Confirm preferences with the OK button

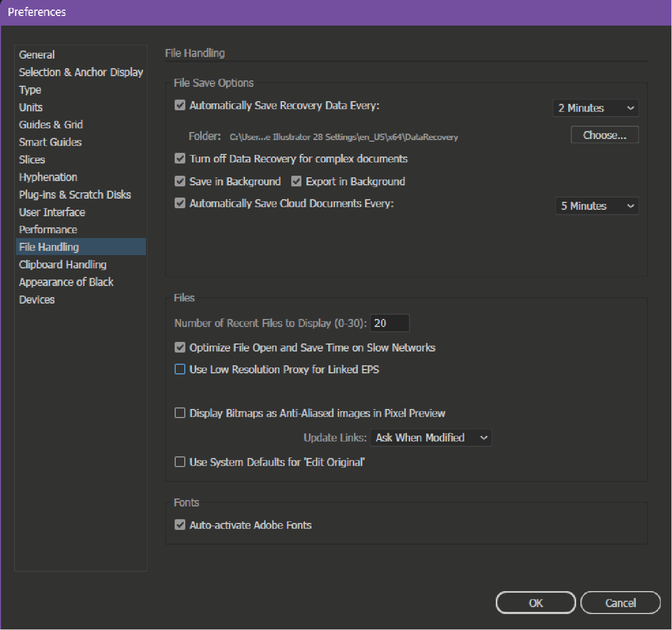[x=535, y=602]
